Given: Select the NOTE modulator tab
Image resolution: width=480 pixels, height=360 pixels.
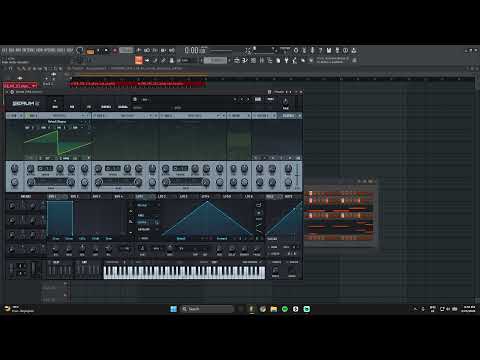Looking at the screenshot, I should click(x=289, y=196).
